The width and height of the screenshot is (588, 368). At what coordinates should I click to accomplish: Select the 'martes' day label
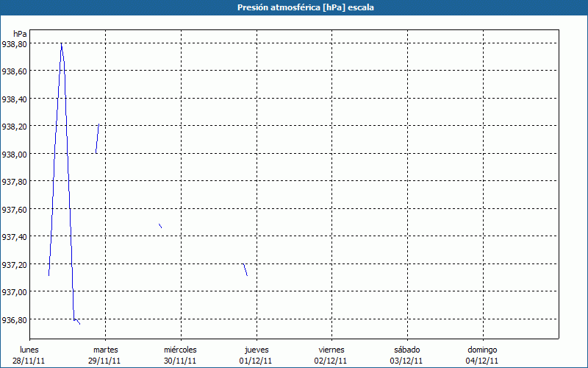[106, 350]
